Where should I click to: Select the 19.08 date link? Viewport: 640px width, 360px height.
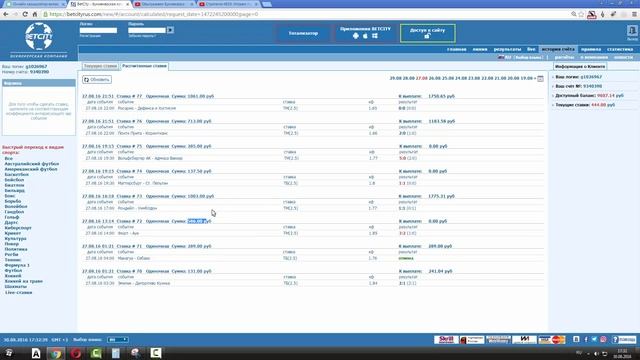click(527, 78)
